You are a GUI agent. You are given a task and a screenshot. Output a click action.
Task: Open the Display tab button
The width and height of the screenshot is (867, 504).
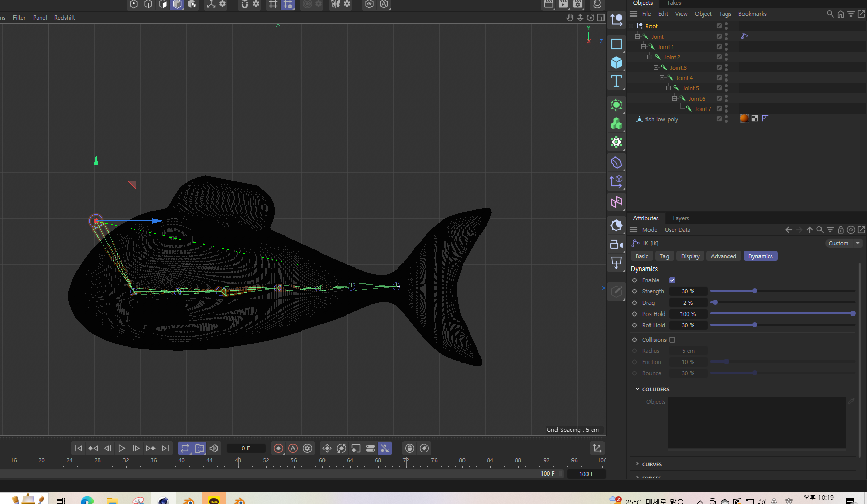(690, 256)
